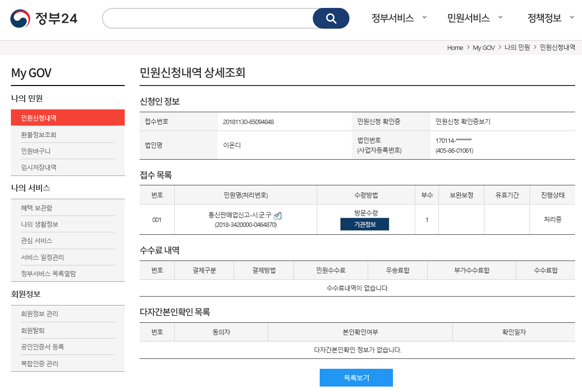Image resolution: width=582 pixels, height=392 pixels.
Task: Open 정부서비스 목록열람 sidebar item
Action: (x=48, y=273)
